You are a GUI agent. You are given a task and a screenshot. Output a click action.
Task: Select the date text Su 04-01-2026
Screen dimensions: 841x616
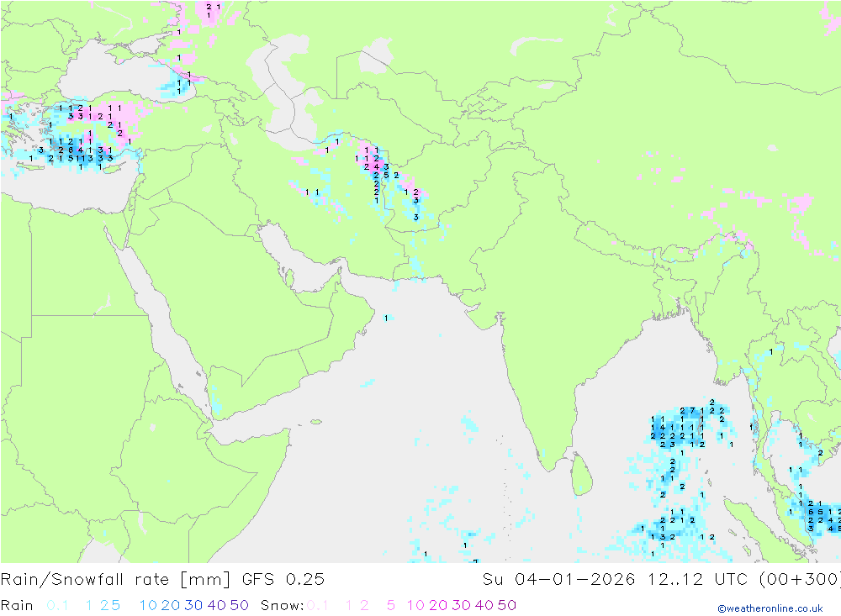(x=559, y=580)
